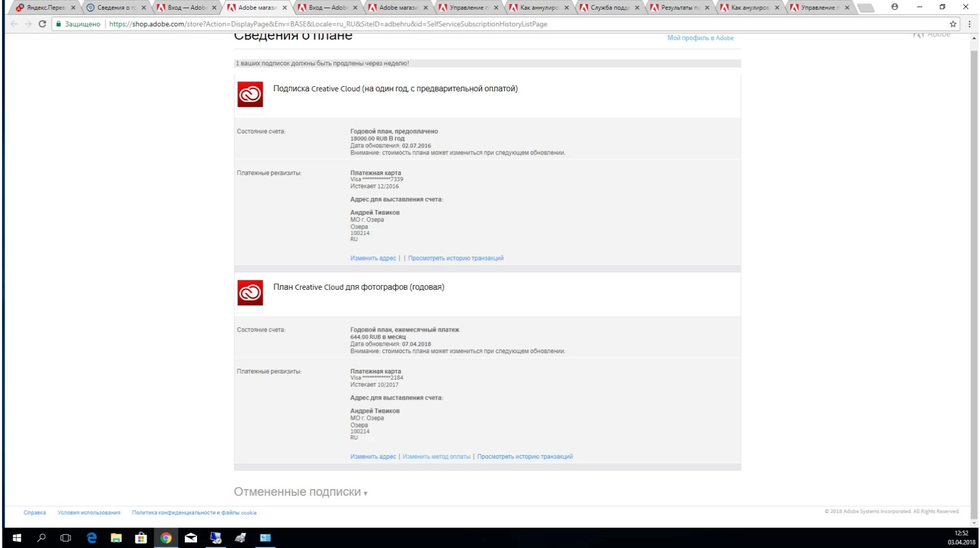Bookmark this page with the star icon
Image resolution: width=980 pixels, height=548 pixels.
coord(953,24)
